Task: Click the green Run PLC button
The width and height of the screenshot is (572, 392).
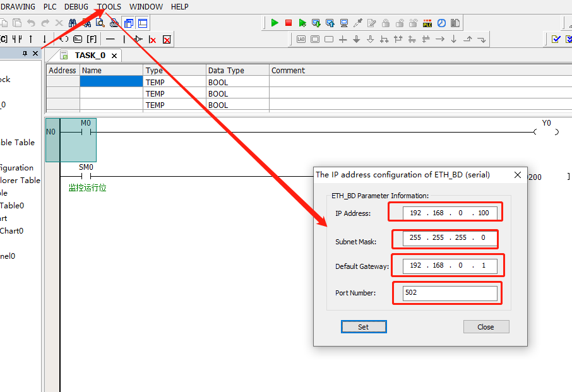Action: coord(275,23)
